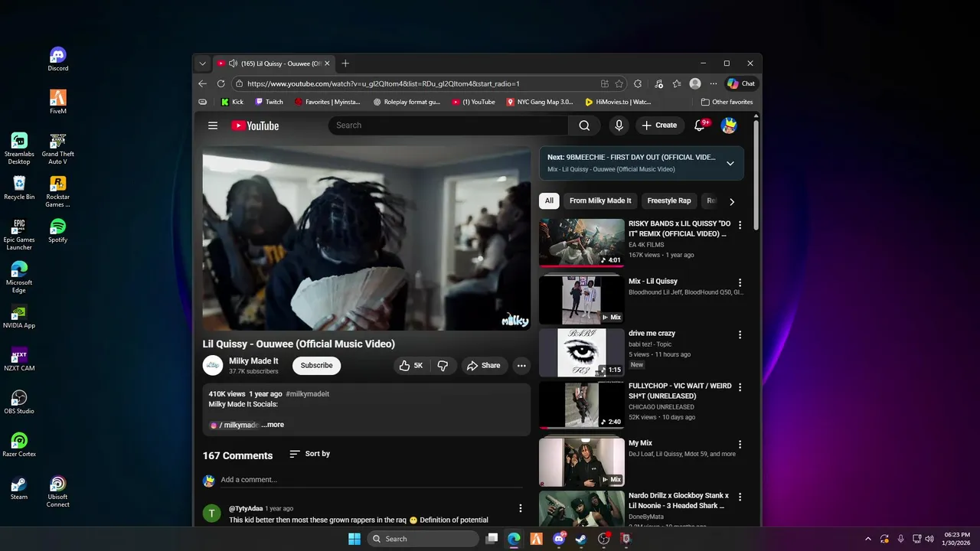Screen dimensions: 980x551
Task: Open options menu for TytyAdaa comment
Action: pyautogui.click(x=521, y=508)
